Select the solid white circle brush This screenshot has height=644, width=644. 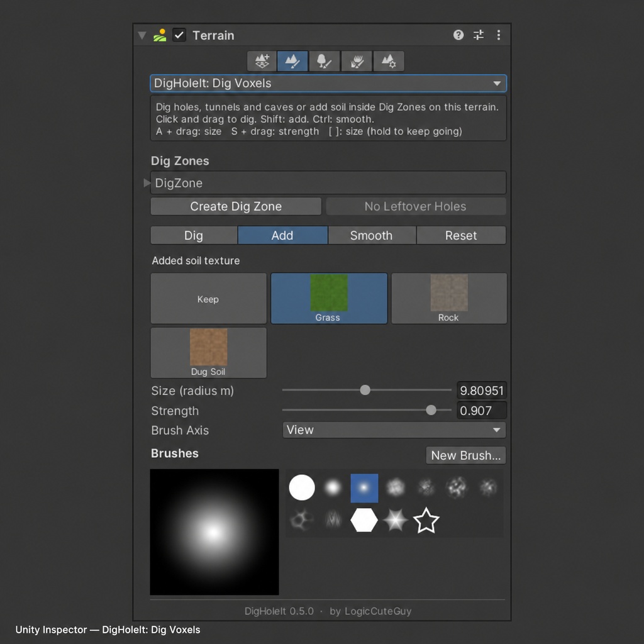pyautogui.click(x=302, y=487)
